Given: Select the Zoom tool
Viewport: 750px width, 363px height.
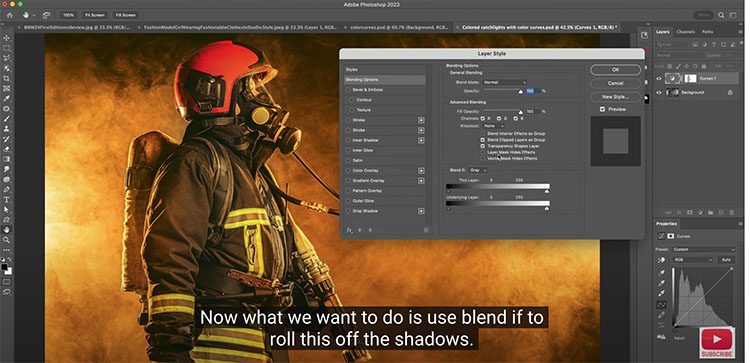Looking at the screenshot, I should [7, 240].
